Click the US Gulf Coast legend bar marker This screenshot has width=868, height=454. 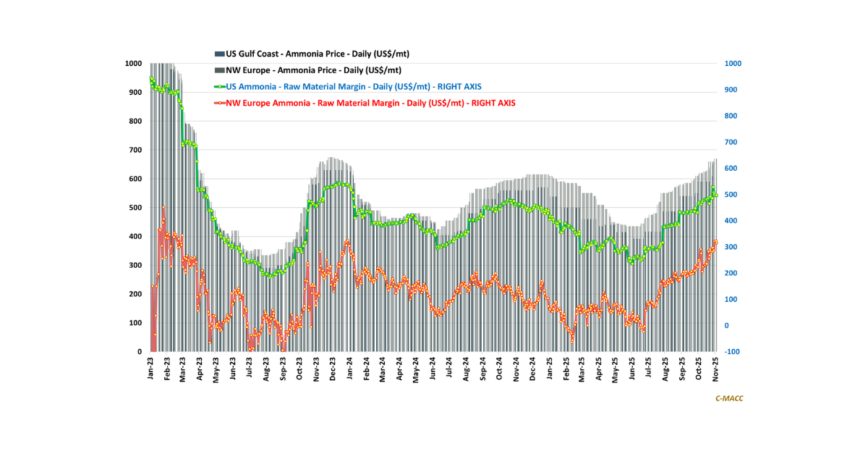220,54
